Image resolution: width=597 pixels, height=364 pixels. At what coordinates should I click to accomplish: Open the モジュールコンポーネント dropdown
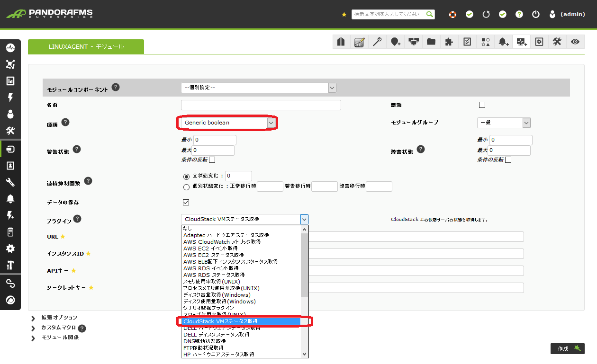click(259, 88)
